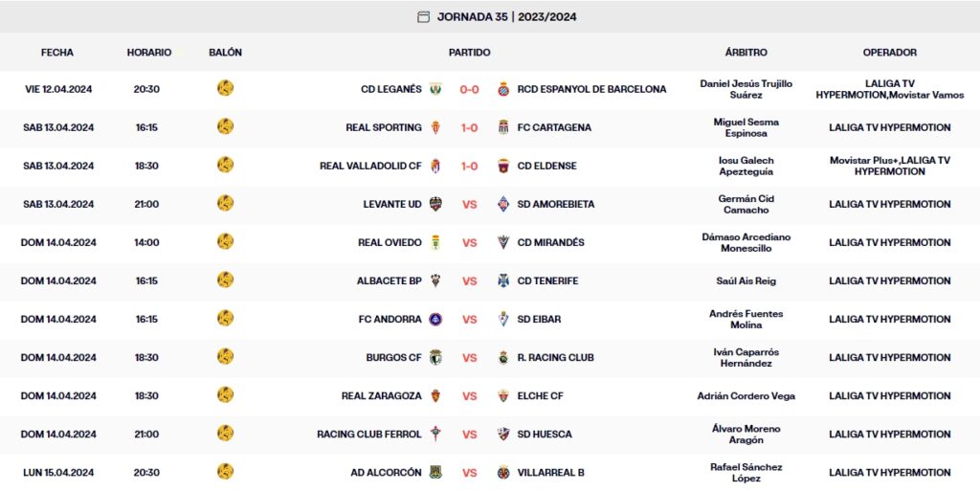Click the Real Sporting club crest
The height and width of the screenshot is (492, 980).
coord(435,127)
